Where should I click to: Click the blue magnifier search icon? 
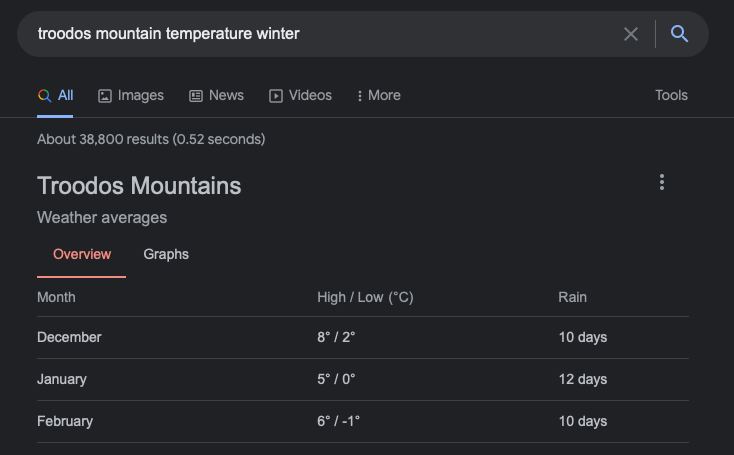click(679, 34)
